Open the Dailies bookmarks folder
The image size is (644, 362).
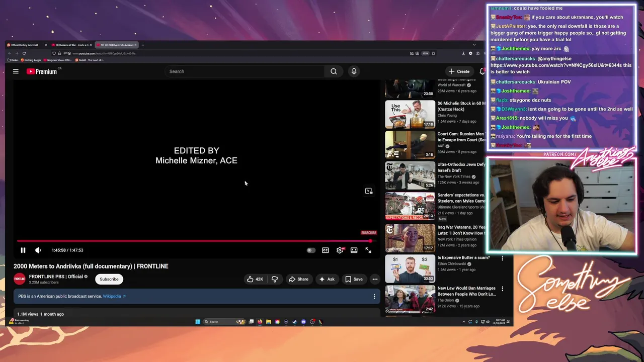13,60
